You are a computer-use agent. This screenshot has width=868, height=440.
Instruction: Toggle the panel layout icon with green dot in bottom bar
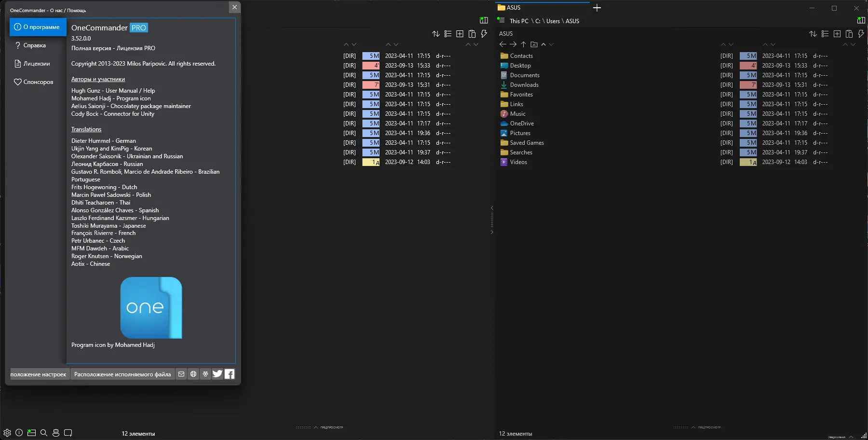click(31, 433)
